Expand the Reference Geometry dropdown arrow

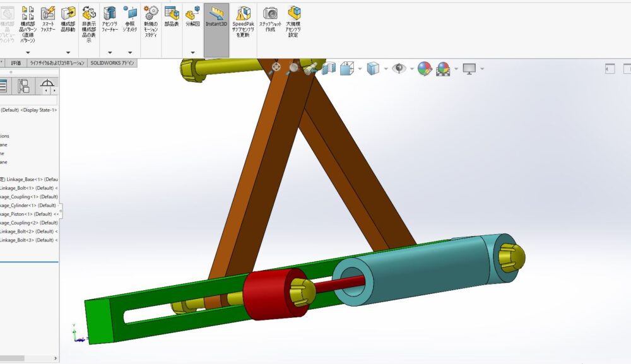tap(130, 52)
